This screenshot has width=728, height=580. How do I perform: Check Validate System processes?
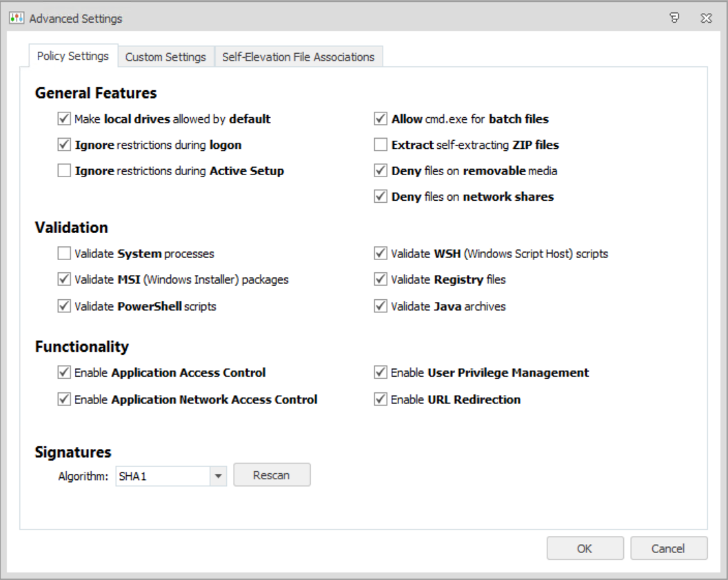[65, 254]
